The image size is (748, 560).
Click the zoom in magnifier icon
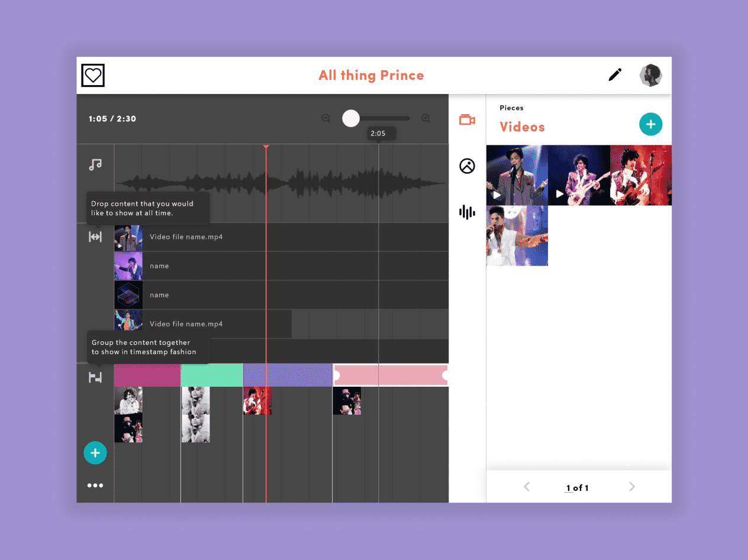tap(426, 118)
